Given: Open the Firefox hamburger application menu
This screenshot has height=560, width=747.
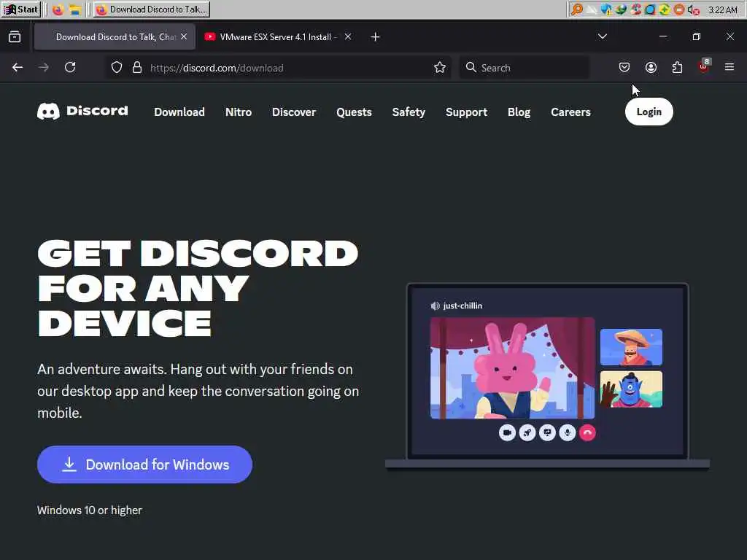Looking at the screenshot, I should (x=729, y=67).
